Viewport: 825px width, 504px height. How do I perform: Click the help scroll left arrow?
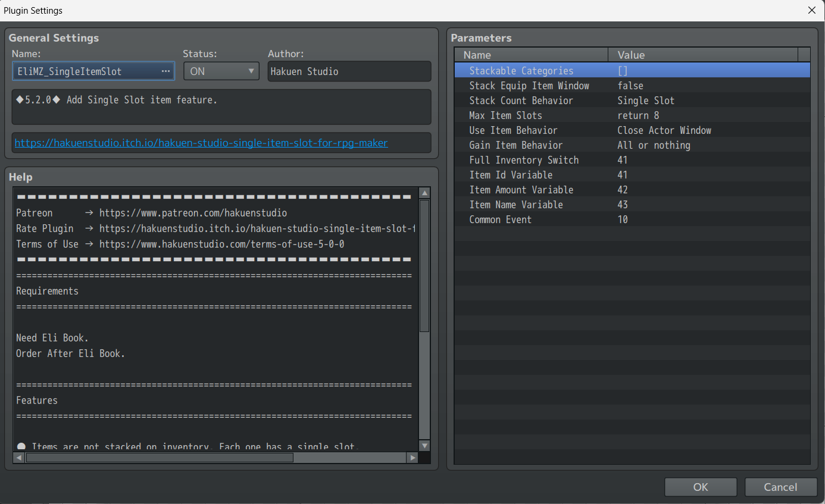coord(19,458)
